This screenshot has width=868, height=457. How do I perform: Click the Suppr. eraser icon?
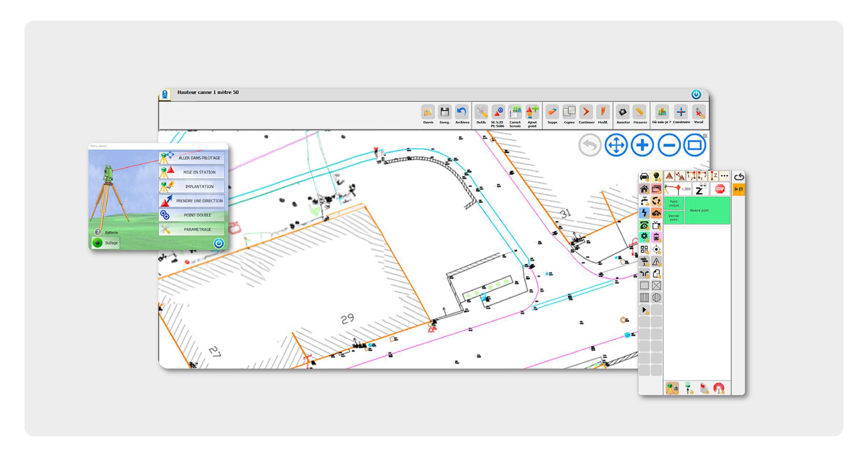point(552,112)
